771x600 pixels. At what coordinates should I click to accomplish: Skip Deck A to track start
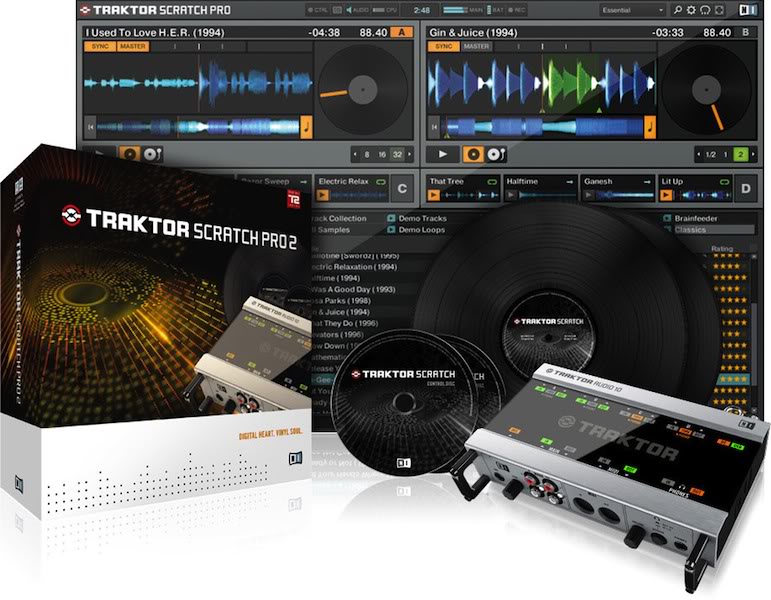pos(90,127)
